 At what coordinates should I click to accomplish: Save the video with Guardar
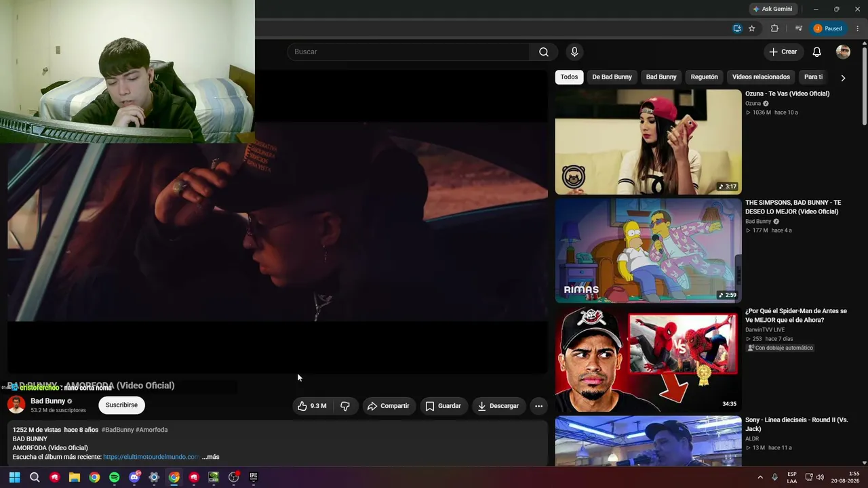(443, 406)
